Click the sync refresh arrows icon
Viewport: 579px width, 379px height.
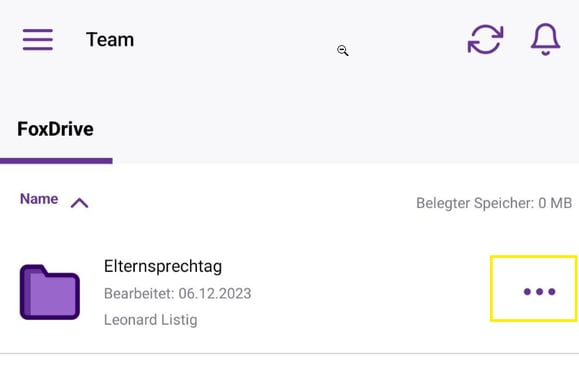click(x=486, y=40)
